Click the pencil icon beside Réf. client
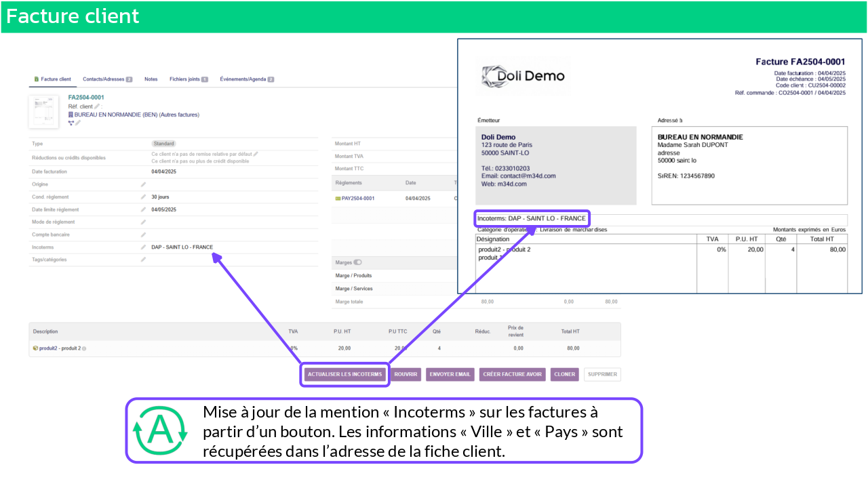 97,106
